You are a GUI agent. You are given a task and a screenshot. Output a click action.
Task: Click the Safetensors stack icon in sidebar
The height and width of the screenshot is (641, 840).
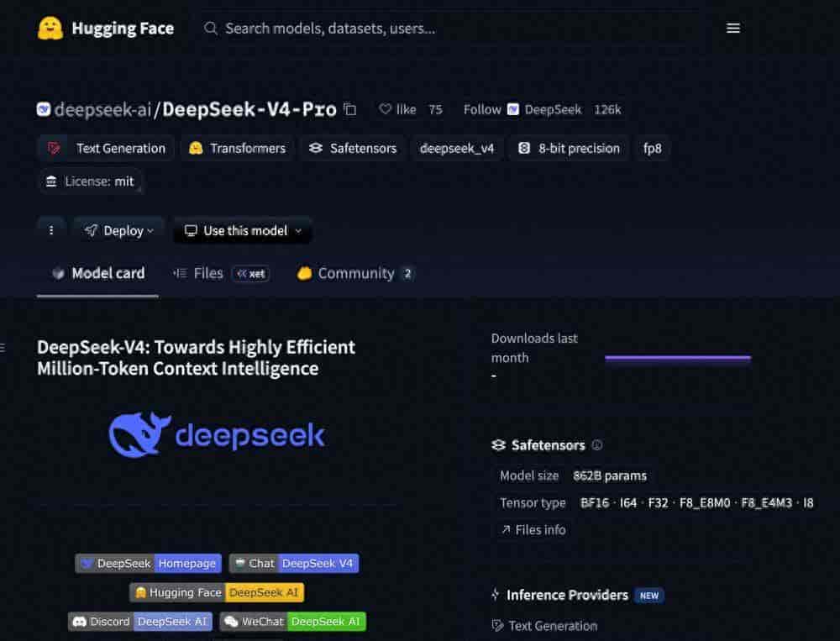point(499,445)
